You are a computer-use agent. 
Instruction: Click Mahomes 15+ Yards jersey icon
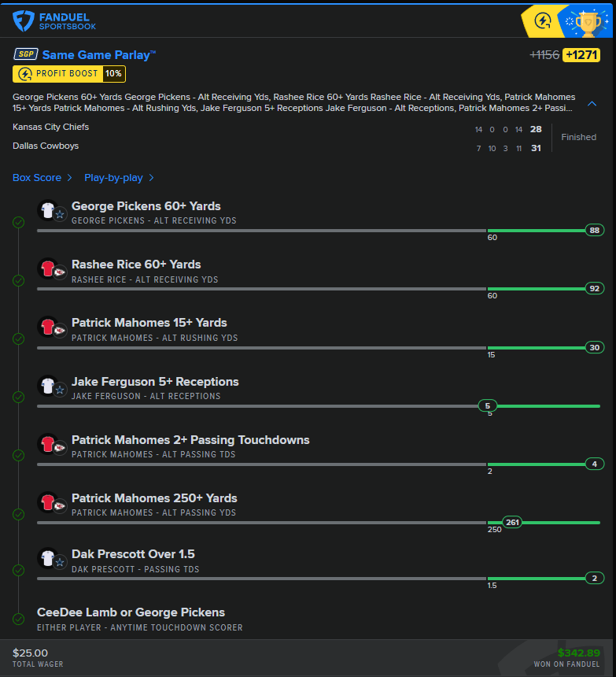[x=48, y=327]
